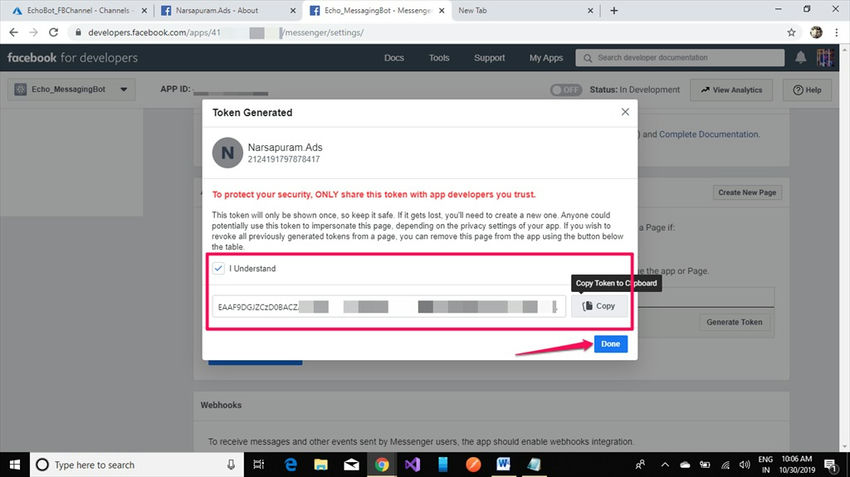Screen dimensions: 850x477
Task: Open the Help button
Action: tap(807, 90)
